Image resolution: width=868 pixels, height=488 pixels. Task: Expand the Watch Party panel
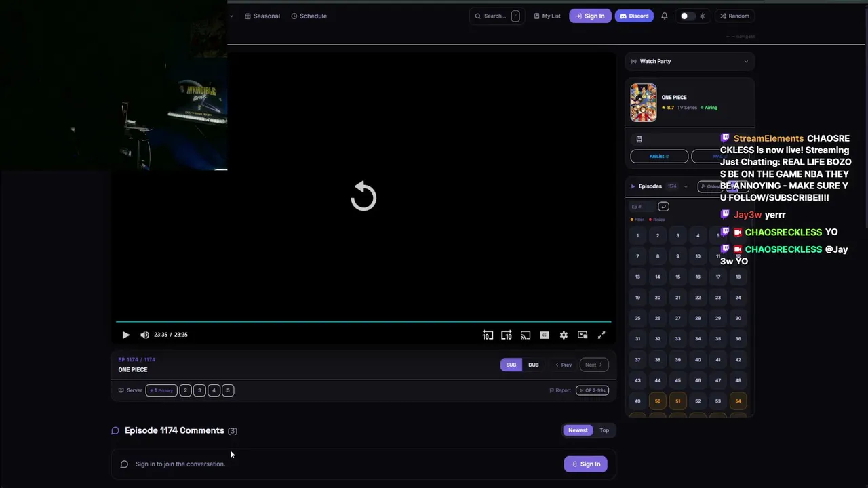coord(690,62)
